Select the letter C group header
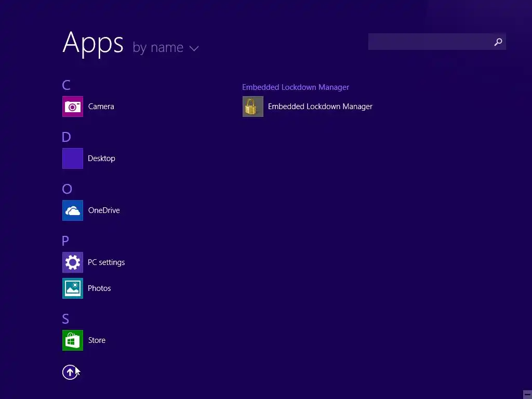 point(66,85)
